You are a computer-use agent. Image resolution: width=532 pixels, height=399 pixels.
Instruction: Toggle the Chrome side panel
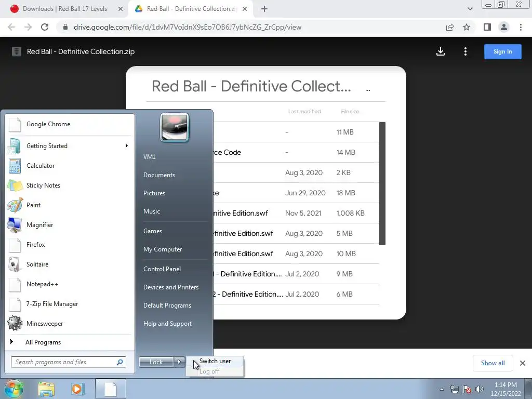point(487,27)
